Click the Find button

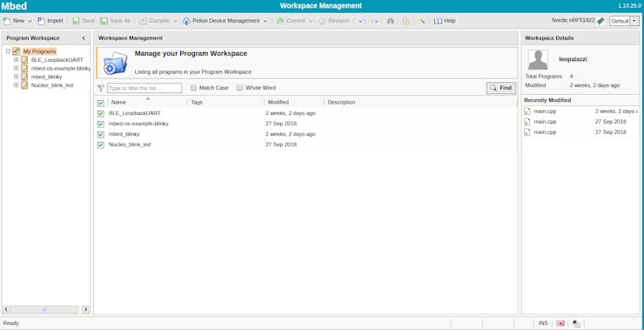point(501,88)
